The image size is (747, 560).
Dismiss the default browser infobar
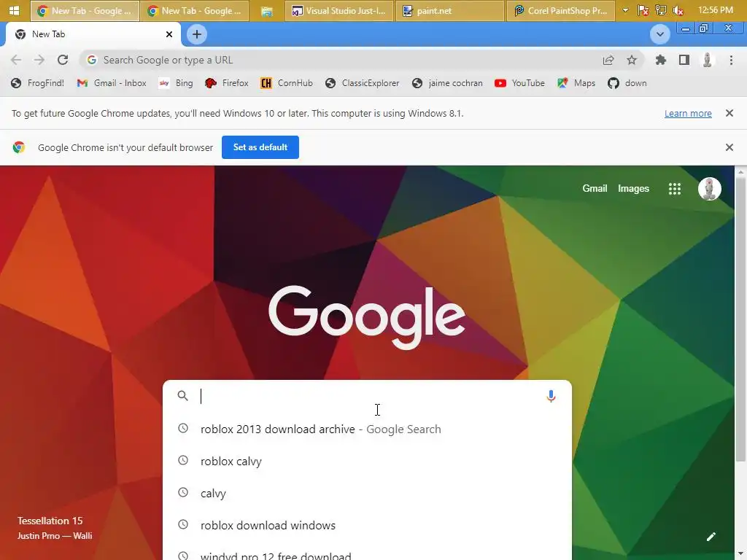click(729, 147)
